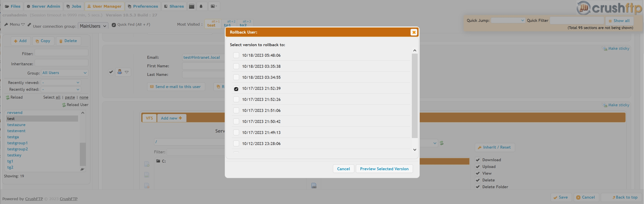This screenshot has width=644, height=204.
Task: Select version 10/18/2023 05:48:06
Action: (236, 55)
